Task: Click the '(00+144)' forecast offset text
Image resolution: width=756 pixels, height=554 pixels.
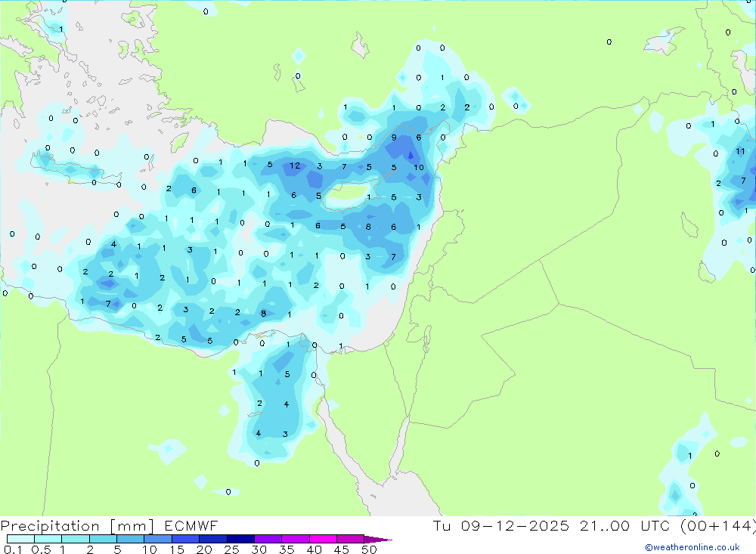Action: tap(718, 525)
